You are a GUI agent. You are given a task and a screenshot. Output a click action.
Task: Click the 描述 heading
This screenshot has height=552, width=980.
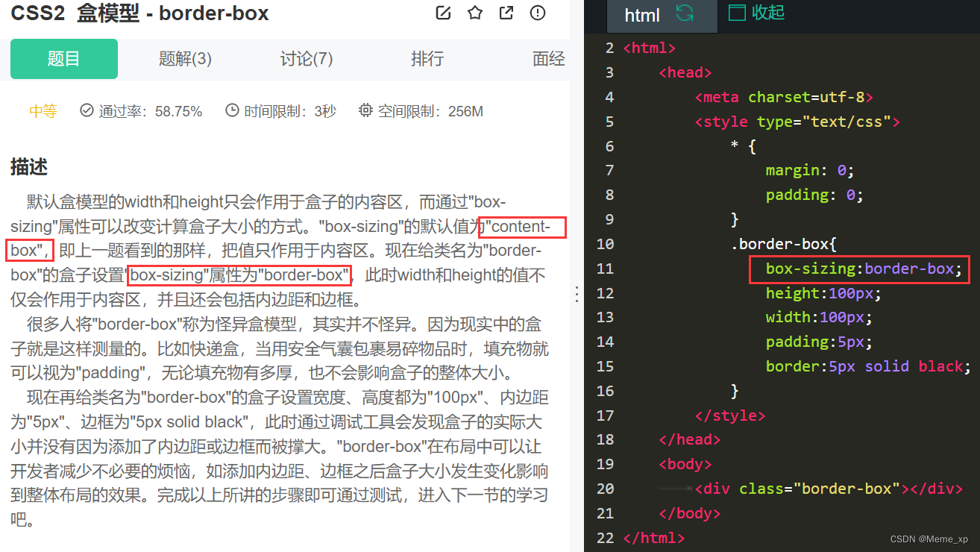(29, 167)
